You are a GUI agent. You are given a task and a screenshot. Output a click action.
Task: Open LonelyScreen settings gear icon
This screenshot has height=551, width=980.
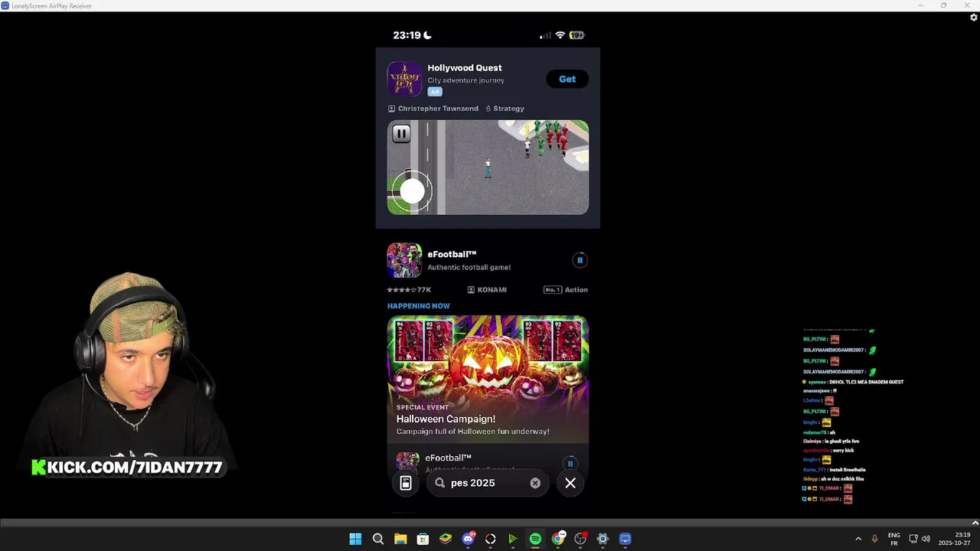pyautogui.click(x=974, y=18)
